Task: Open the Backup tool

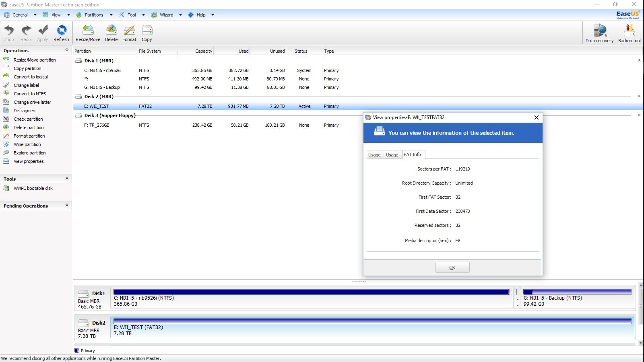Action: click(630, 31)
